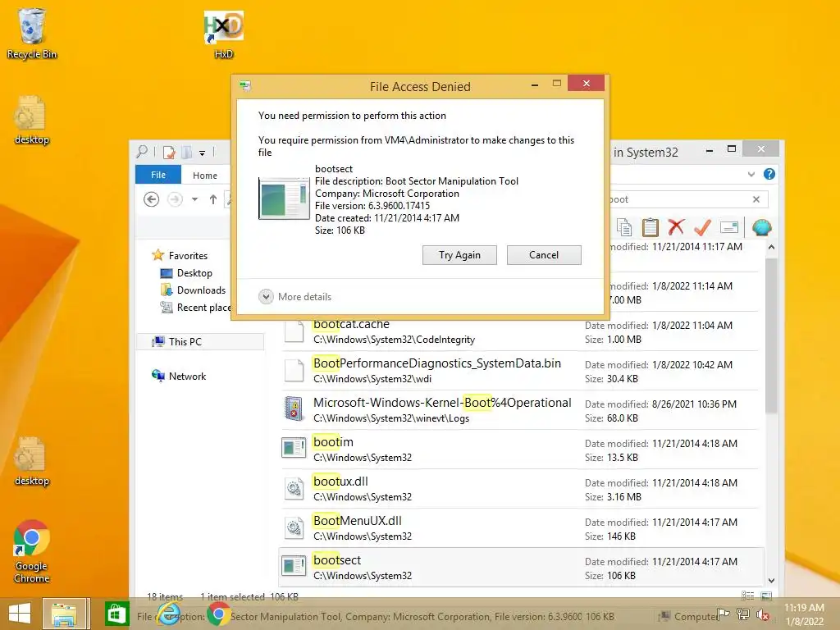
Task: Click the magnifier icon in Explorer title bar
Action: click(142, 152)
